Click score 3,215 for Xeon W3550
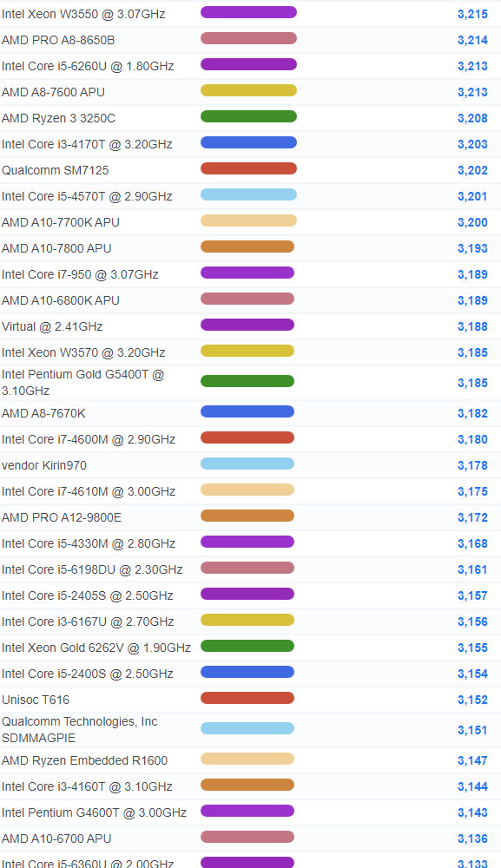 (472, 14)
